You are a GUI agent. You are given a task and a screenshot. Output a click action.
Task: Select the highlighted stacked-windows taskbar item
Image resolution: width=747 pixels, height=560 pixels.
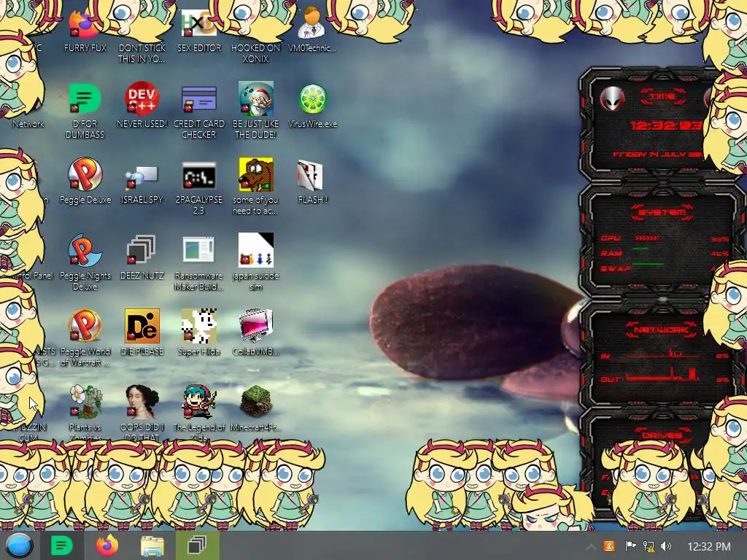pos(197,545)
